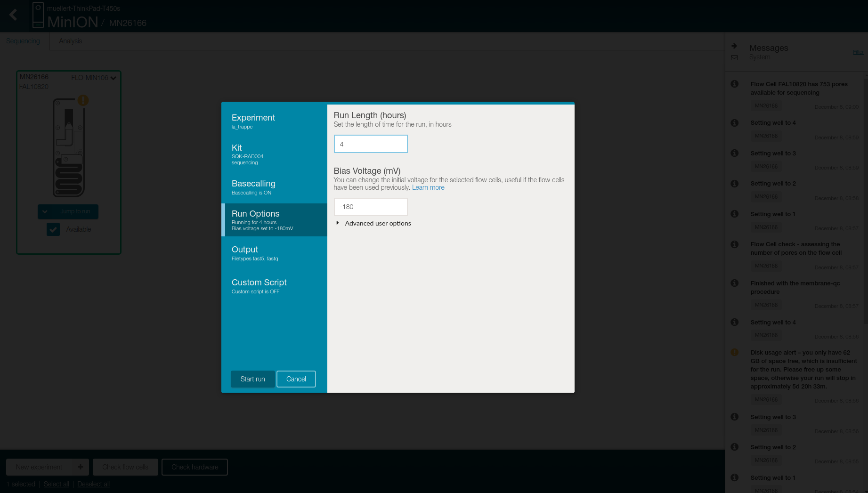Click info icon beside Flow Cell FAL10820 message
Viewport: 868px width, 493px height.
click(734, 84)
